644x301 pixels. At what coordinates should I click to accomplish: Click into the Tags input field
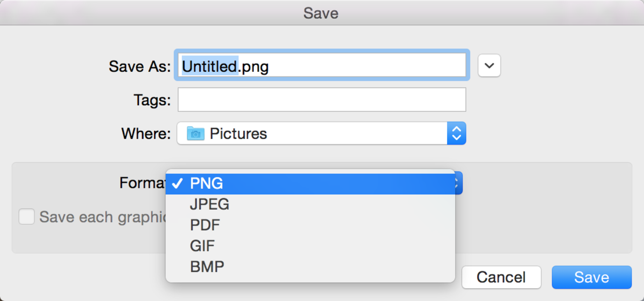tap(321, 100)
